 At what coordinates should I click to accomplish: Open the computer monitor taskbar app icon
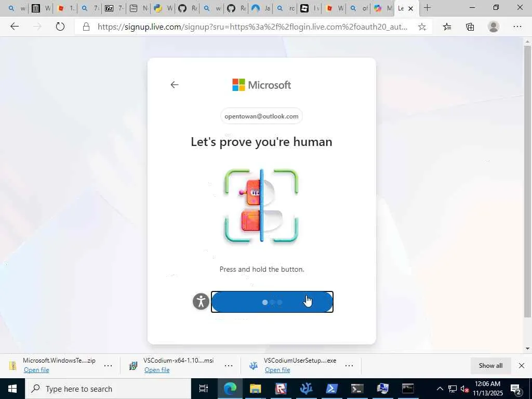coord(382,389)
